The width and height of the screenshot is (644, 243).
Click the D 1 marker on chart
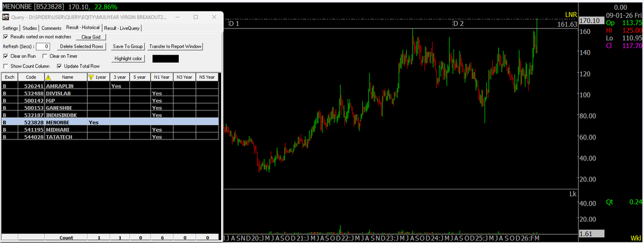point(233,24)
